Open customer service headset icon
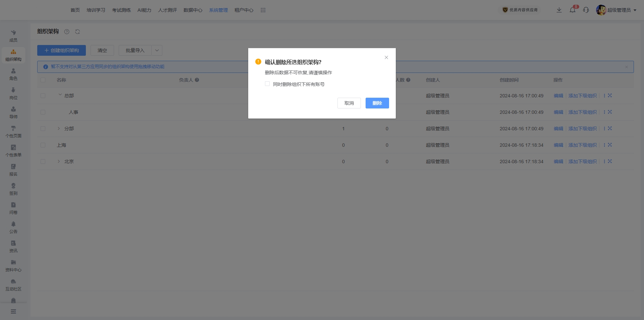Viewport: 644px width, 320px height. pos(586,10)
